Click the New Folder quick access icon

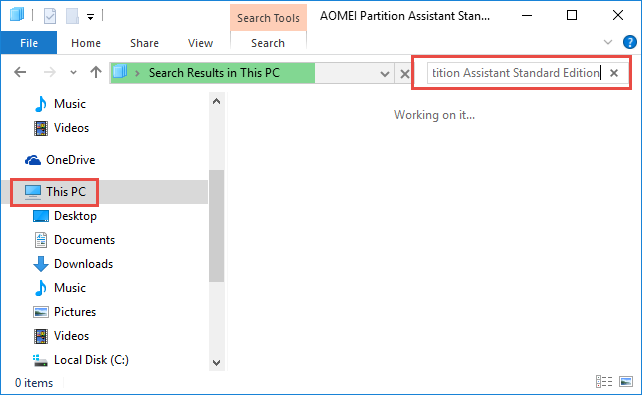point(72,16)
